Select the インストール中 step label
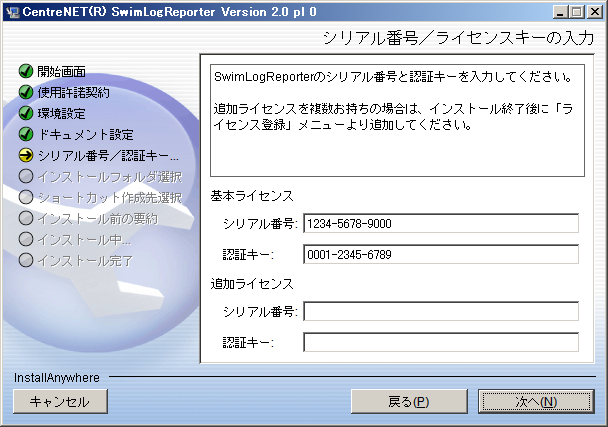 [x=84, y=239]
